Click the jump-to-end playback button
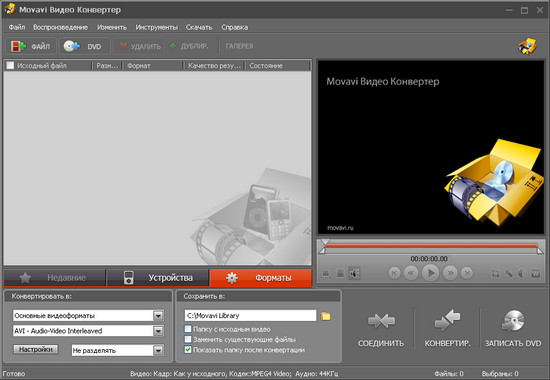The width and height of the screenshot is (550, 380). (467, 273)
